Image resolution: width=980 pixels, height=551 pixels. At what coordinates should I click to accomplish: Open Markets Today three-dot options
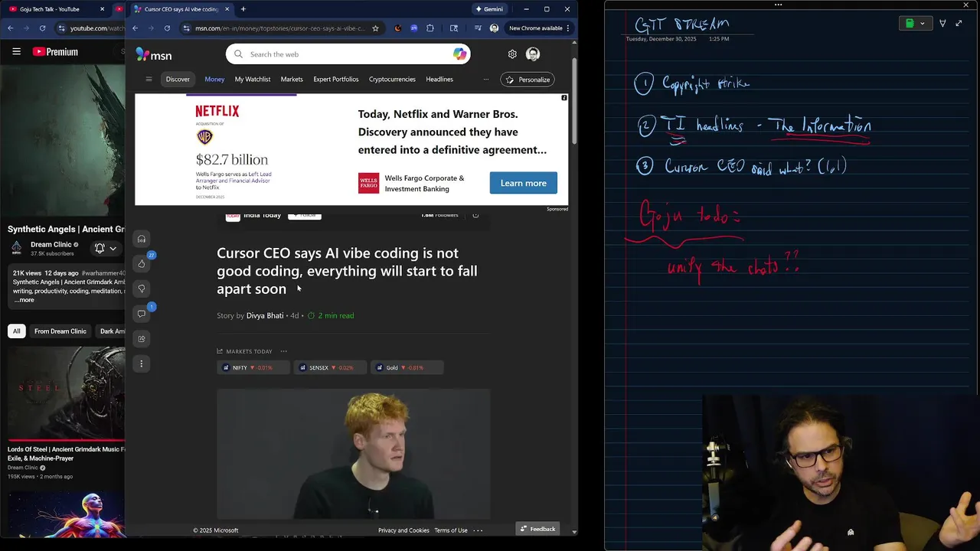click(x=284, y=351)
